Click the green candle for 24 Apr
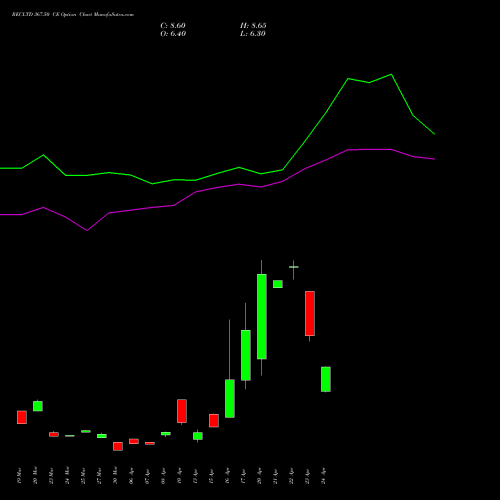500x500 pixels. pos(326,379)
